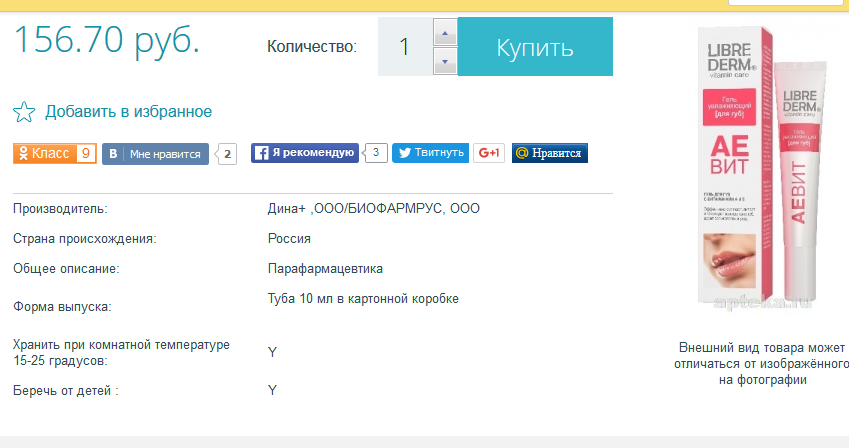849x448 pixels.
Task: Click the Odnoklassniki share count 9
Action: (x=85, y=153)
